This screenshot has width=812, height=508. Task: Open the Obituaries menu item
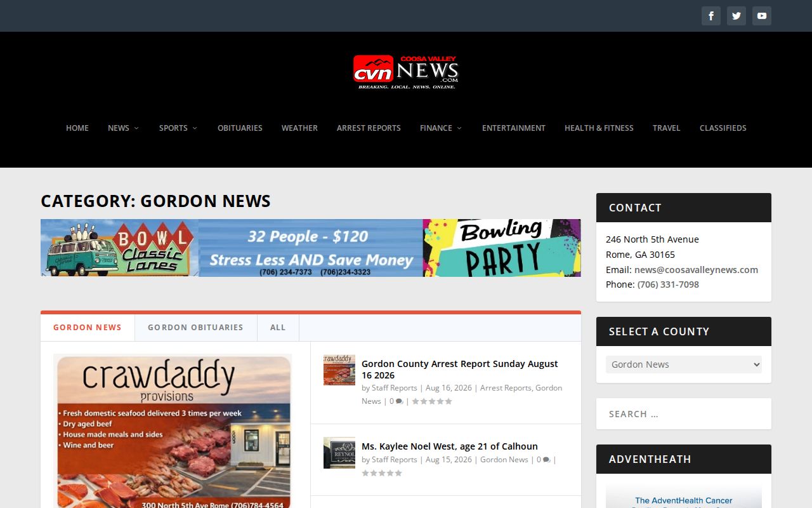pyautogui.click(x=240, y=128)
